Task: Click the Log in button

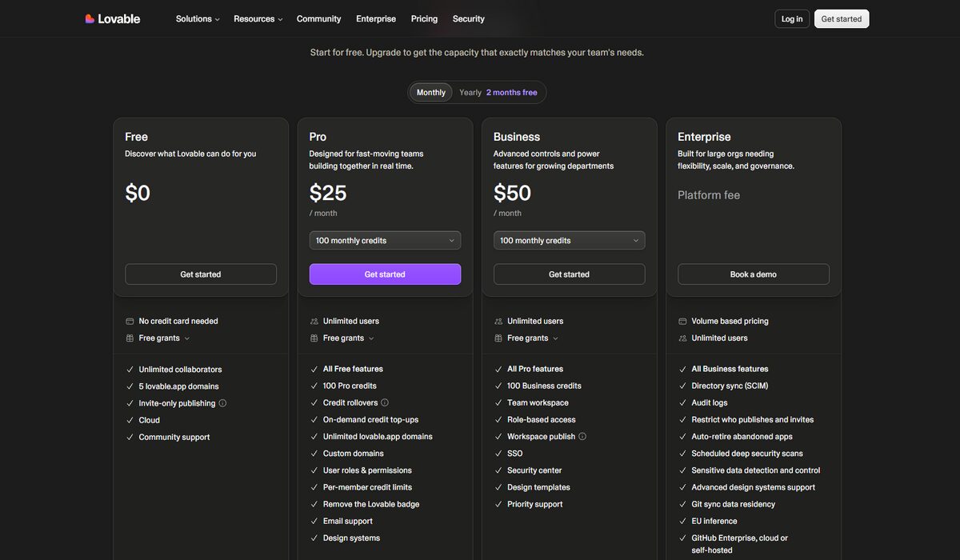Action: pos(792,18)
